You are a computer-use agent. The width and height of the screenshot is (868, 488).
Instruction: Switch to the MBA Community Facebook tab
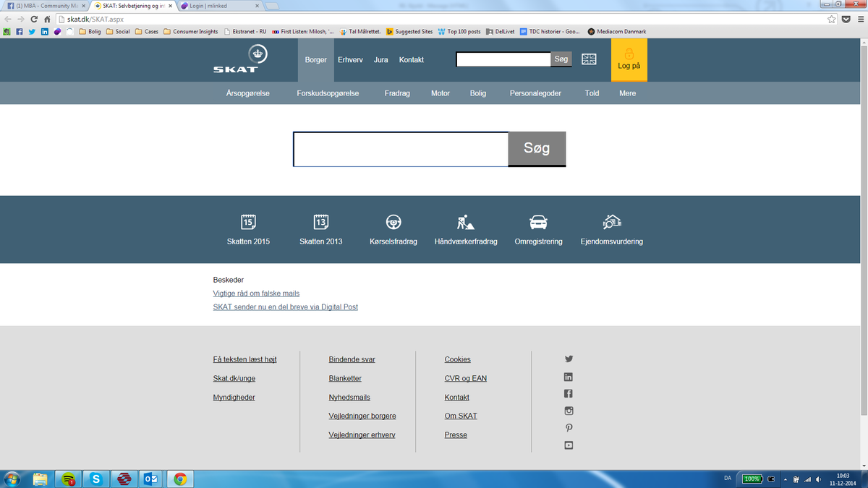[46, 6]
